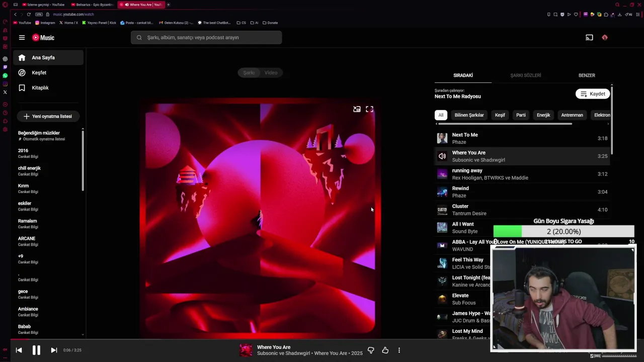Open Keşfet in sidebar

[x=48, y=72]
